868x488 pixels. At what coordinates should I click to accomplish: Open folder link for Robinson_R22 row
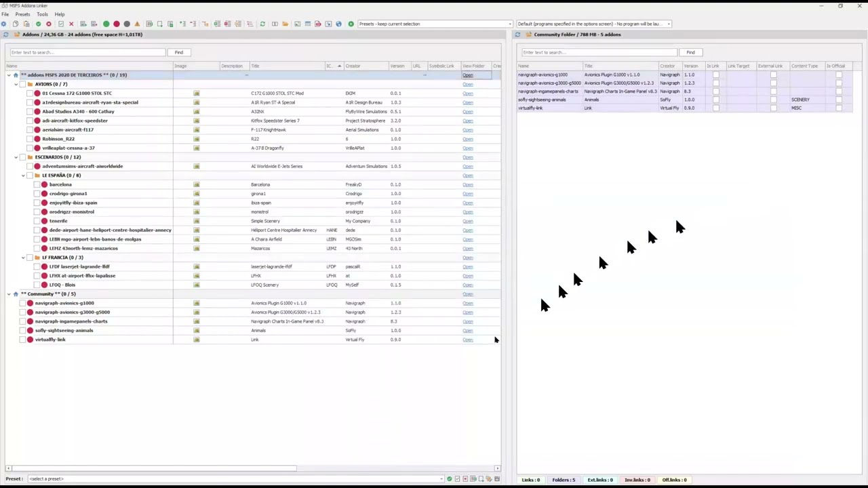(x=468, y=139)
